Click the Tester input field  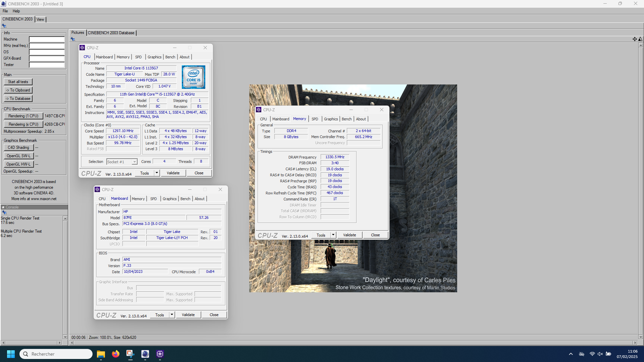(47, 65)
